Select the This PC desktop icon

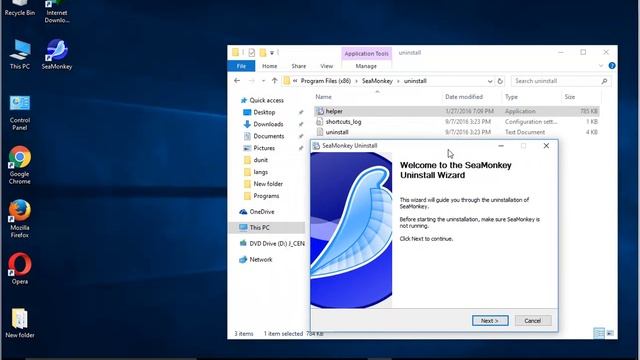[x=20, y=54]
